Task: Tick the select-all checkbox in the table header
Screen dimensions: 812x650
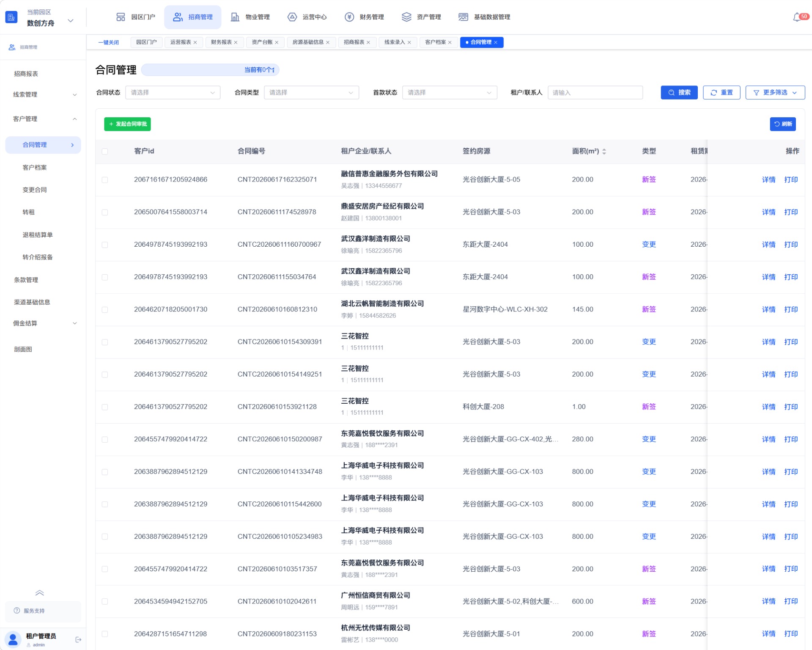Action: pos(105,151)
